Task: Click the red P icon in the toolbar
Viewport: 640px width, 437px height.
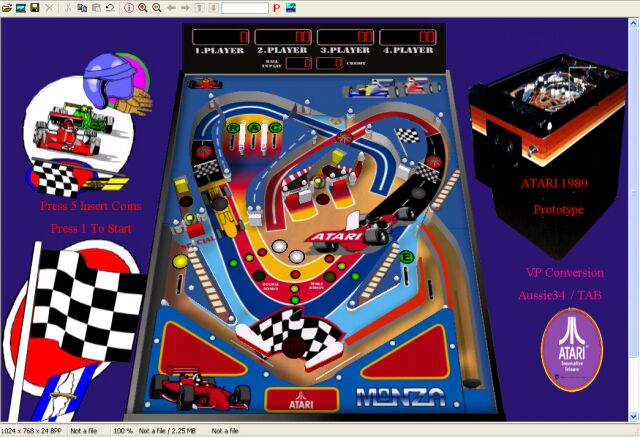Action: [x=276, y=7]
